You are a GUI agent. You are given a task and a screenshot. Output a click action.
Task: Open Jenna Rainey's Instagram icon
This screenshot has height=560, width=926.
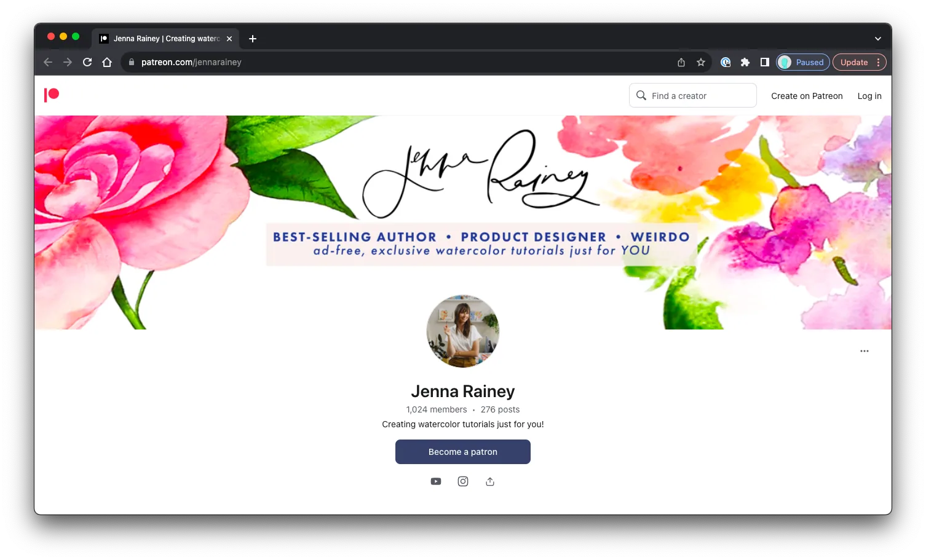463,481
